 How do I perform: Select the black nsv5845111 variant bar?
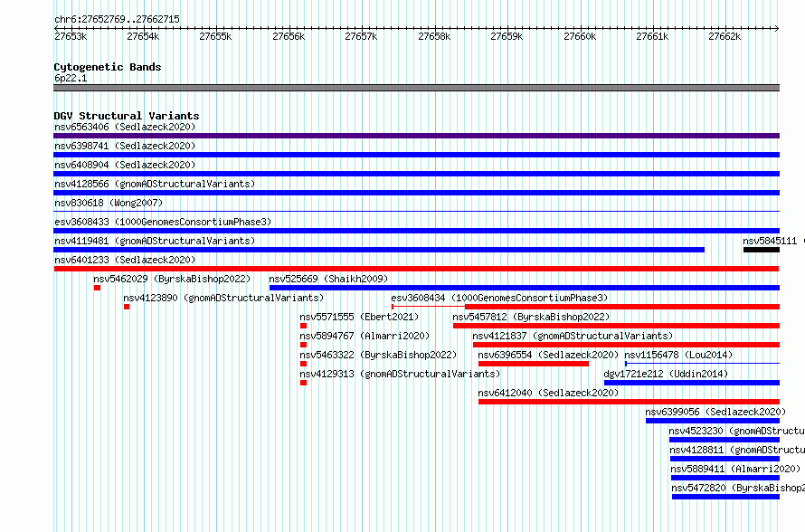tap(762, 250)
